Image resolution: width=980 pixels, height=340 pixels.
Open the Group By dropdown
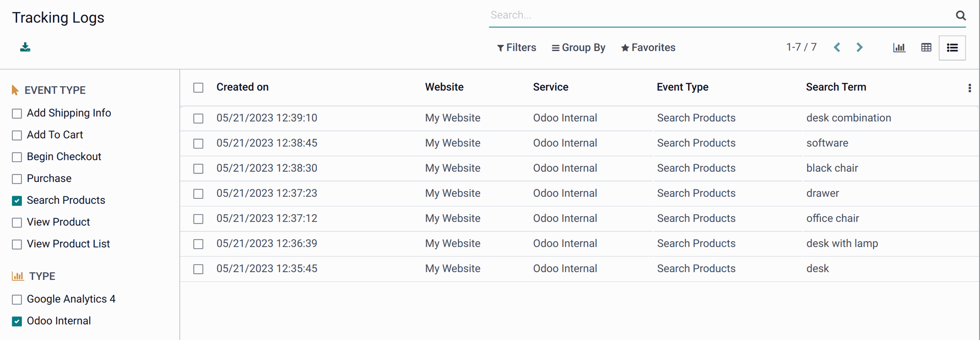pos(578,47)
